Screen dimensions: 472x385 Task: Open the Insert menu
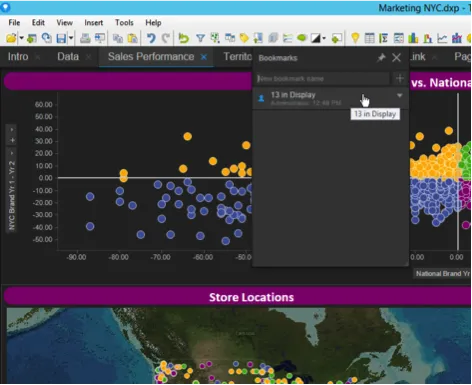click(93, 22)
